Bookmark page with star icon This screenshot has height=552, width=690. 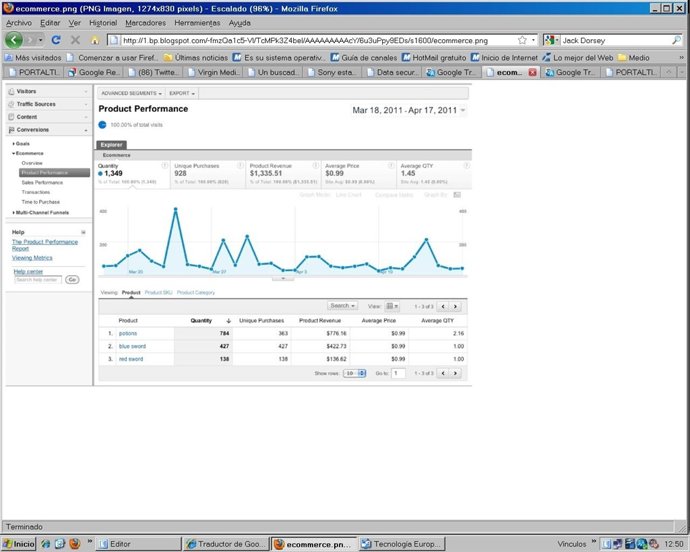click(x=522, y=40)
